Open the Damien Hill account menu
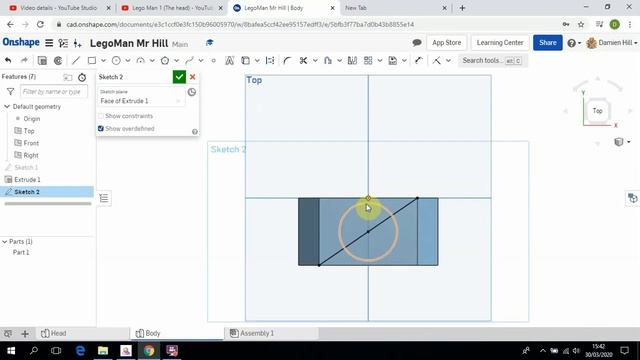640x360 pixels. click(611, 42)
